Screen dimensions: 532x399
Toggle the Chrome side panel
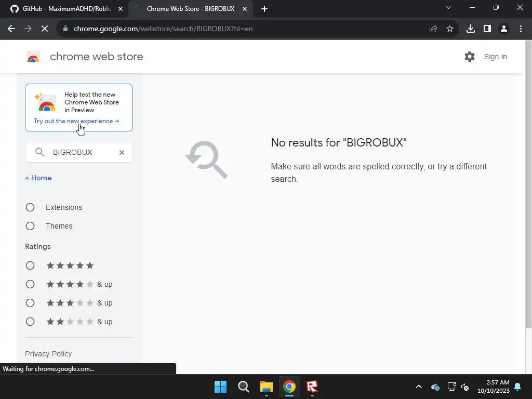pos(487,29)
